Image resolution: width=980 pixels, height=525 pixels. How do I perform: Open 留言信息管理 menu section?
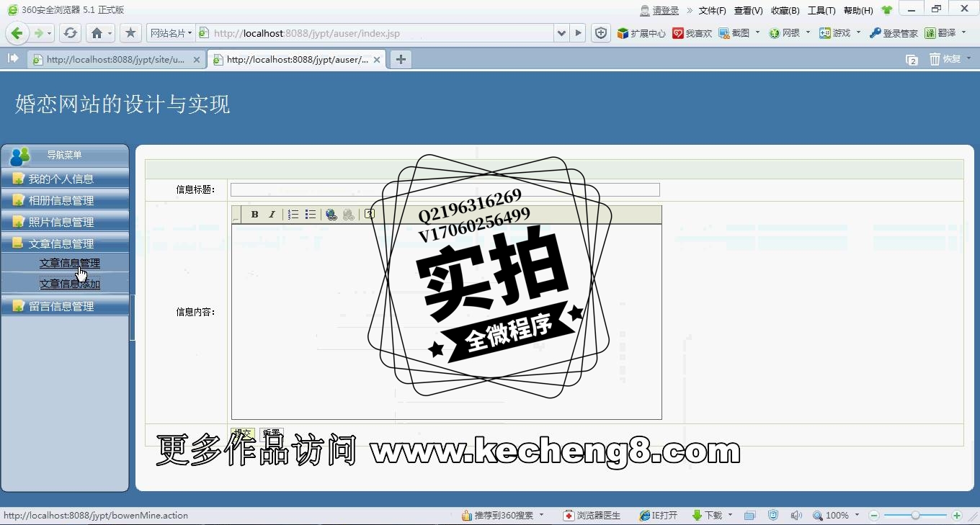(65, 306)
